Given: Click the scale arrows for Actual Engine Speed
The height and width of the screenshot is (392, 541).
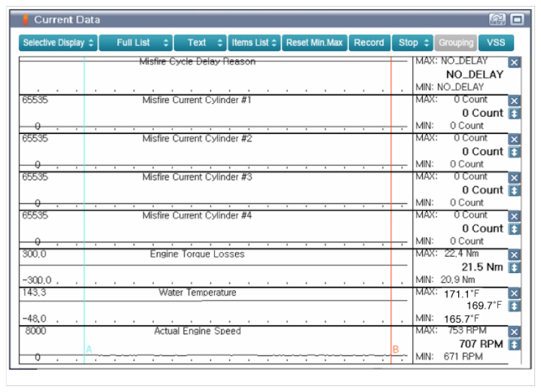Looking at the screenshot, I should (515, 345).
